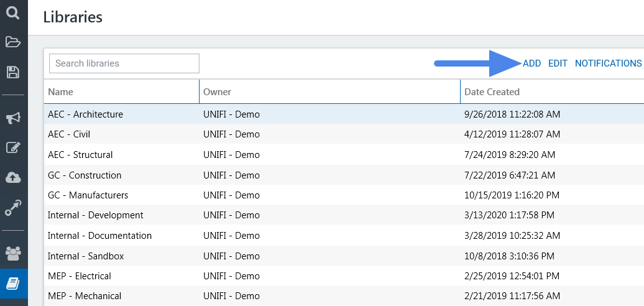Select the GC - Construction library

[85, 175]
